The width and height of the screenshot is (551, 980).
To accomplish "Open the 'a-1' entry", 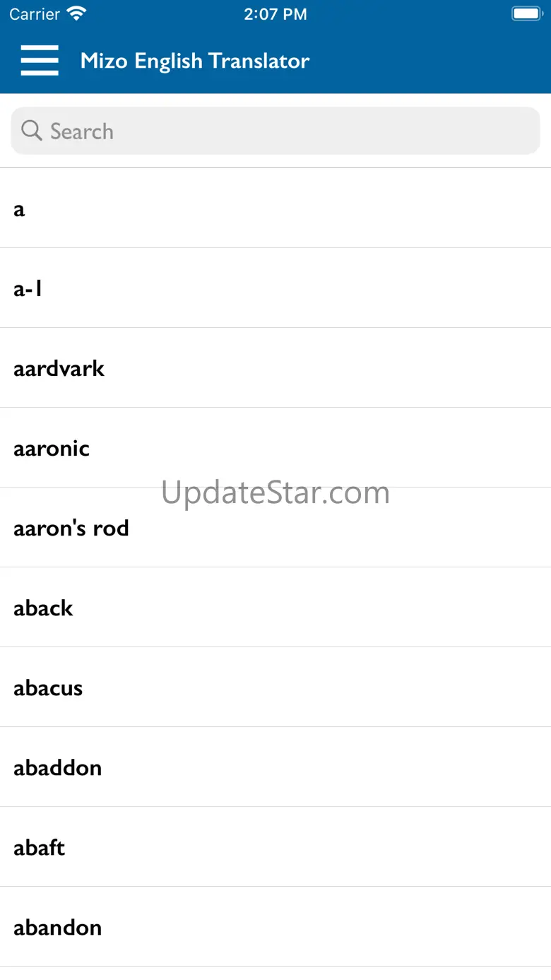I will (275, 288).
